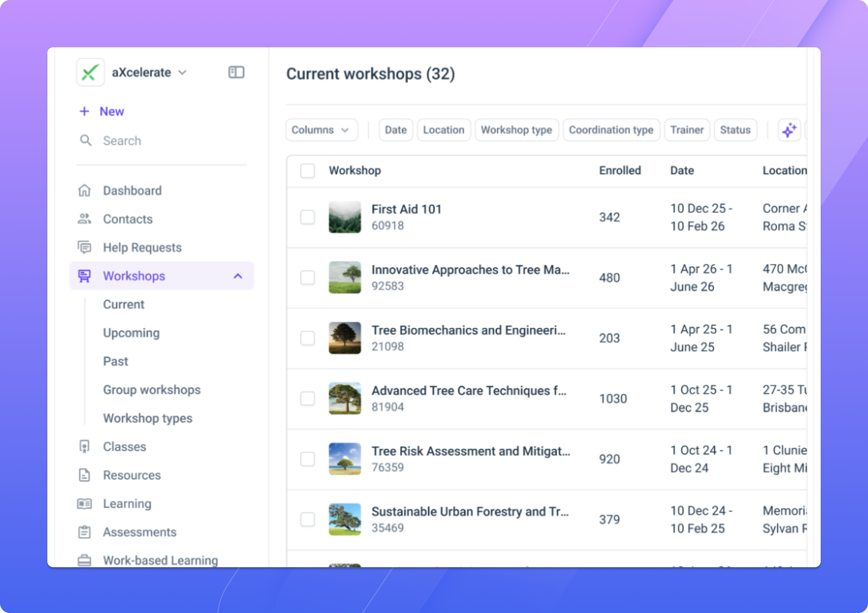Open Assessments from the sidebar

coord(139,532)
